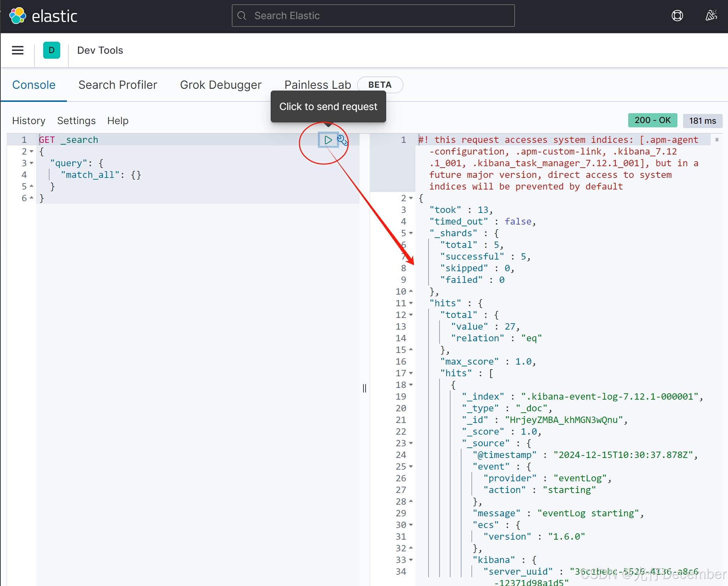Fold the "kibana" object at line 33
Viewport: 728px width, 586px height.
click(411, 560)
